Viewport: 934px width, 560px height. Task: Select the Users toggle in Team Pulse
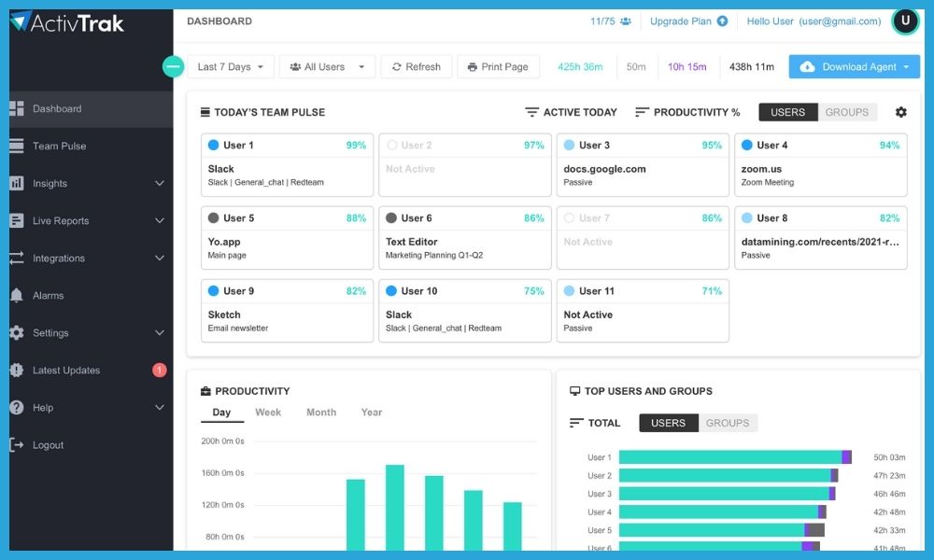tap(787, 112)
